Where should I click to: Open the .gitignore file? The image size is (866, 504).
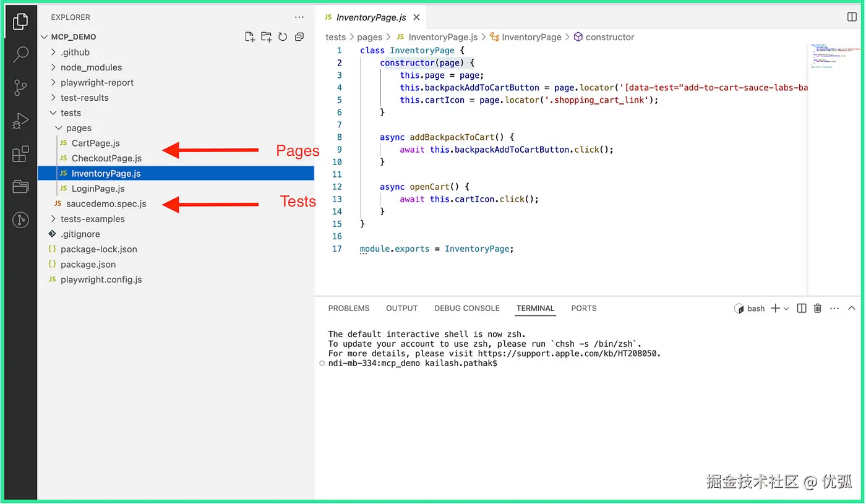coord(176,234)
